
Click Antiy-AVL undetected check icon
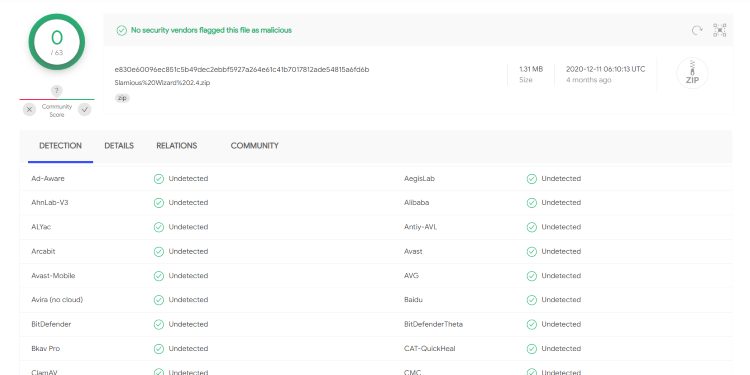coord(532,227)
